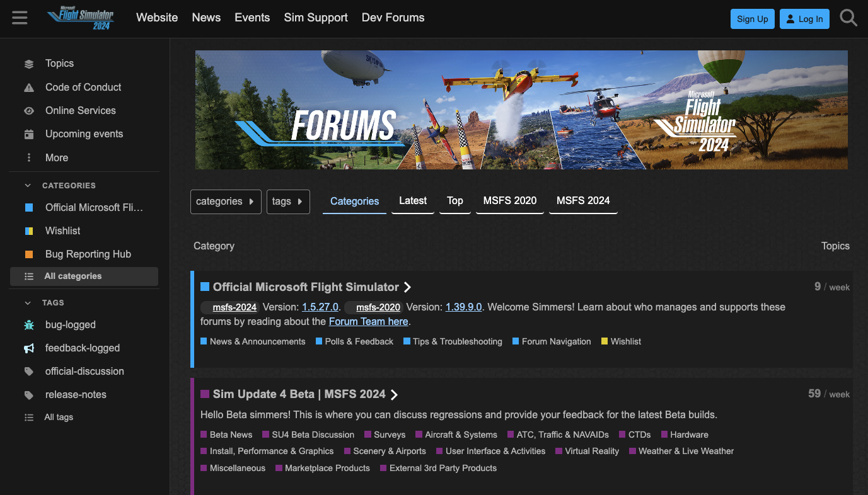The height and width of the screenshot is (495, 868).
Task: Open the hamburger navigation menu
Action: [20, 18]
